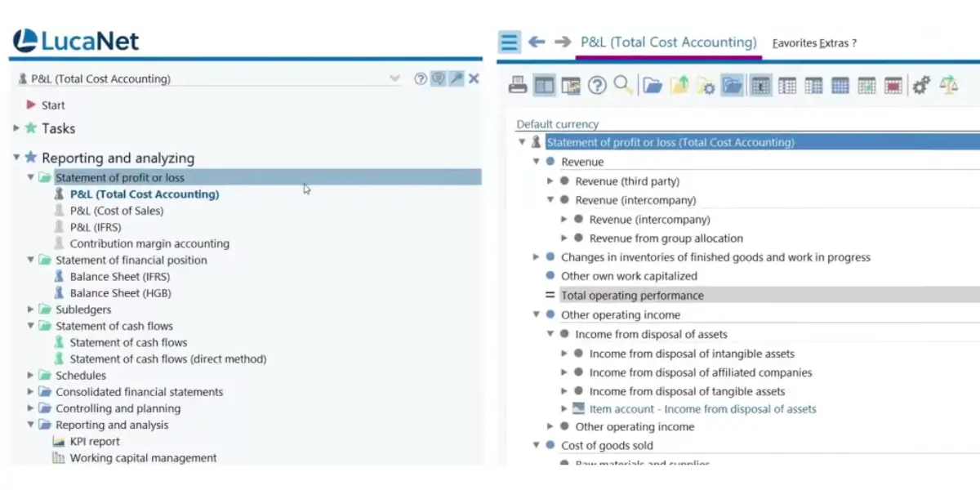This screenshot has height=490, width=980.
Task: Click the green star icon beside Tasks
Action: pyautogui.click(x=31, y=128)
